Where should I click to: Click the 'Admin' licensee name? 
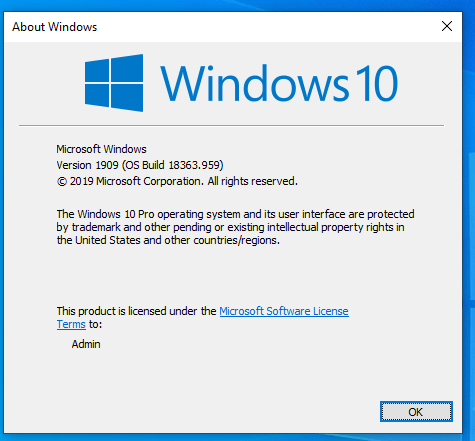[86, 344]
